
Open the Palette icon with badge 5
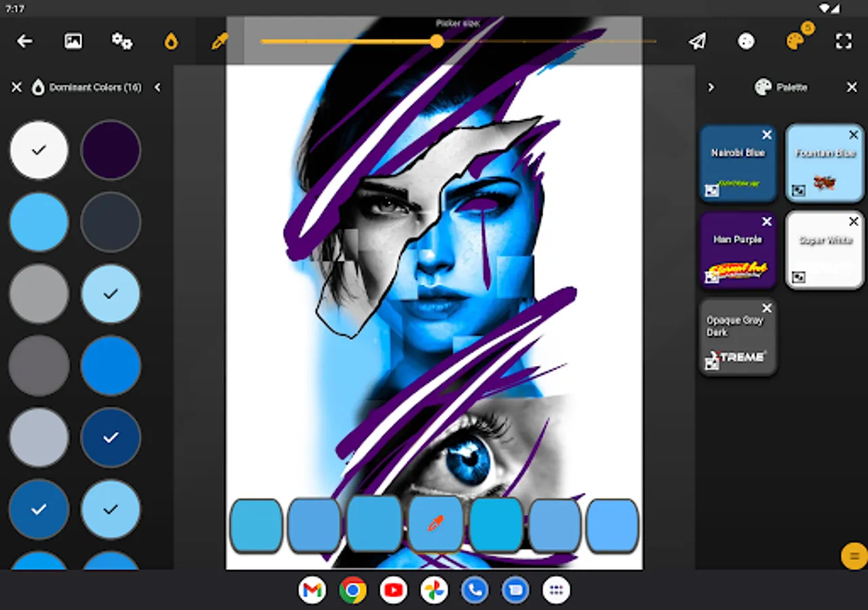click(795, 41)
